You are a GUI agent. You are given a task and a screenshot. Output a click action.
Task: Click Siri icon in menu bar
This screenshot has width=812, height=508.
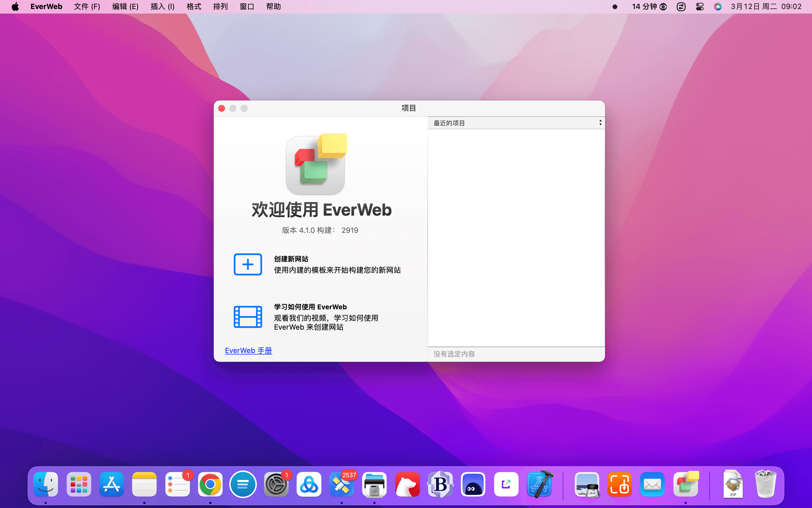pos(718,6)
